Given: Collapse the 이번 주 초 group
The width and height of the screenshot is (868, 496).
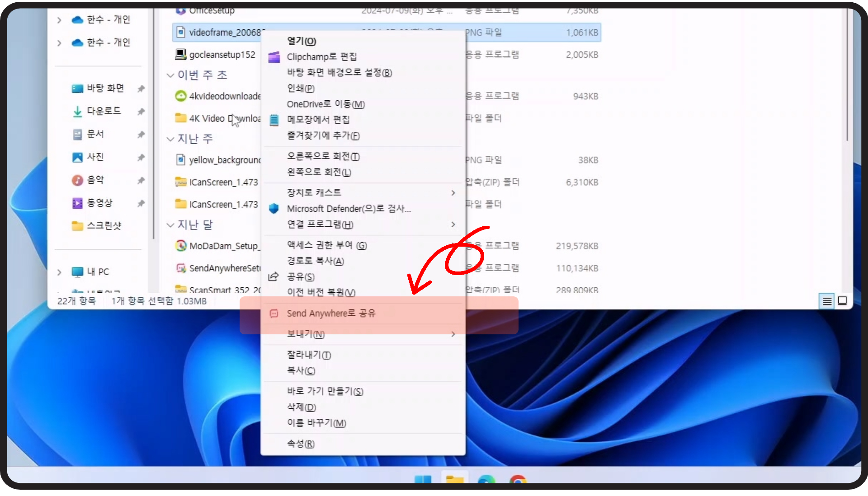Looking at the screenshot, I should (170, 75).
